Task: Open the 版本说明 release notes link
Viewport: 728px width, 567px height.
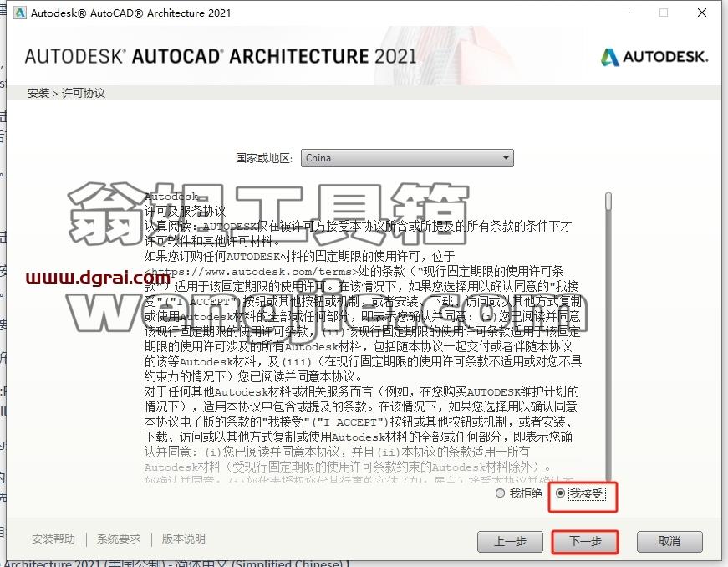Action: pos(183,539)
